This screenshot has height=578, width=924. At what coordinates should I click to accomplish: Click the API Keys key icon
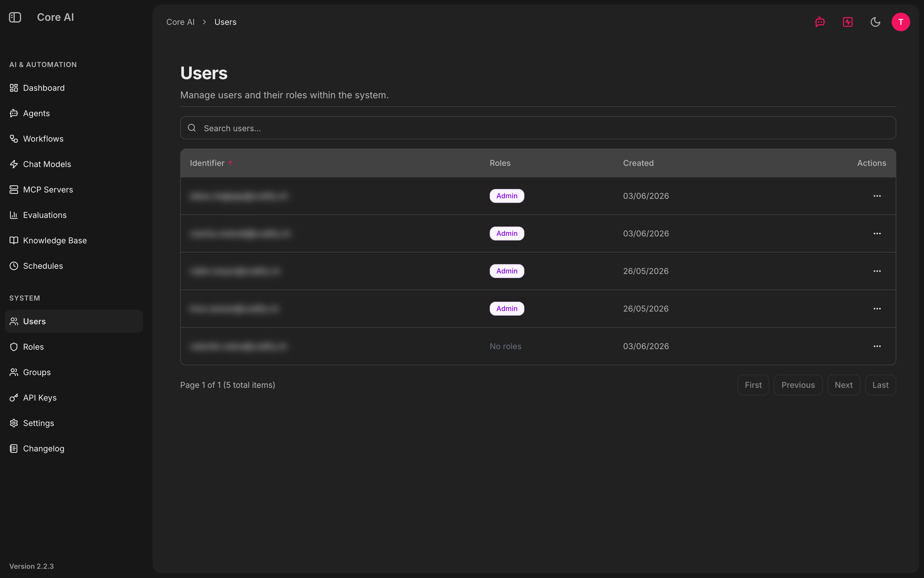coord(14,398)
